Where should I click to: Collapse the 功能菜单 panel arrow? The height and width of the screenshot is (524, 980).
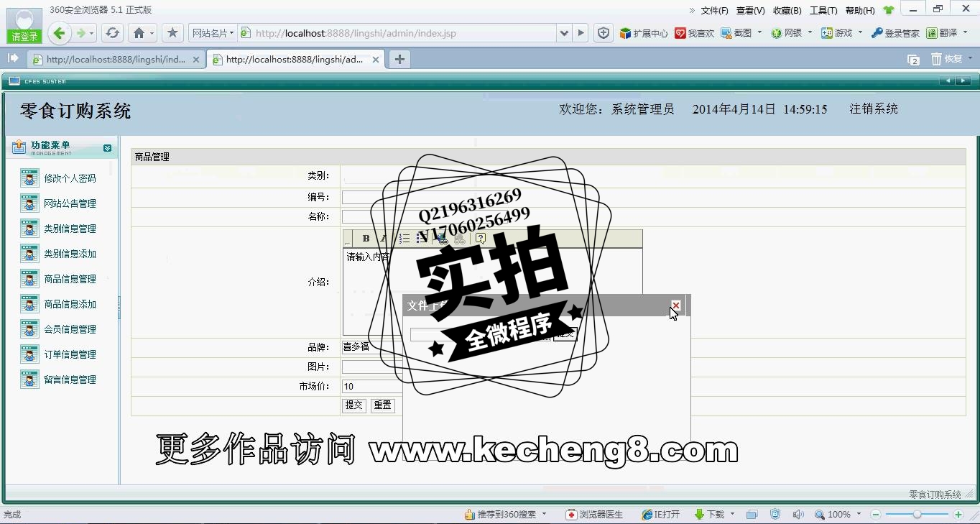click(x=107, y=148)
